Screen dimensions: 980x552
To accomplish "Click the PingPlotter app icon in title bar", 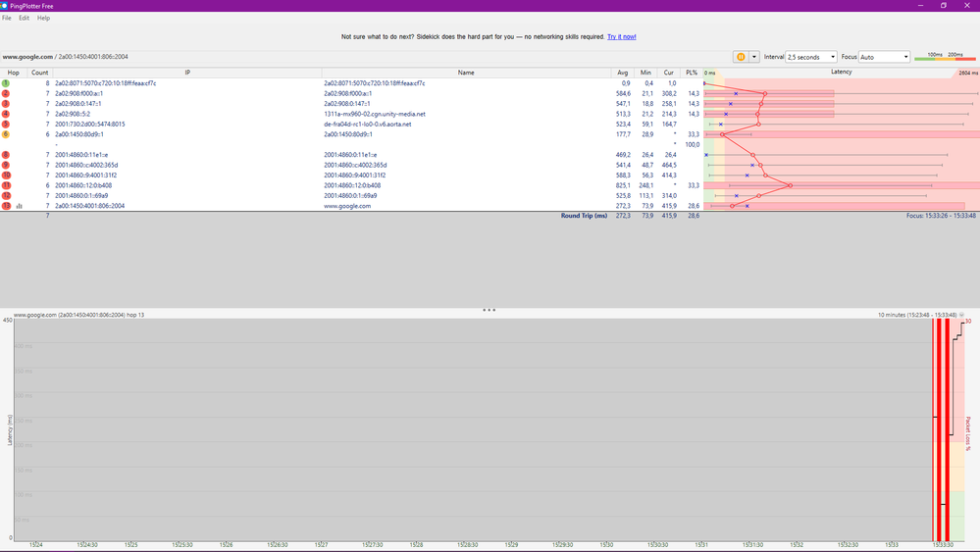I will [4, 6].
